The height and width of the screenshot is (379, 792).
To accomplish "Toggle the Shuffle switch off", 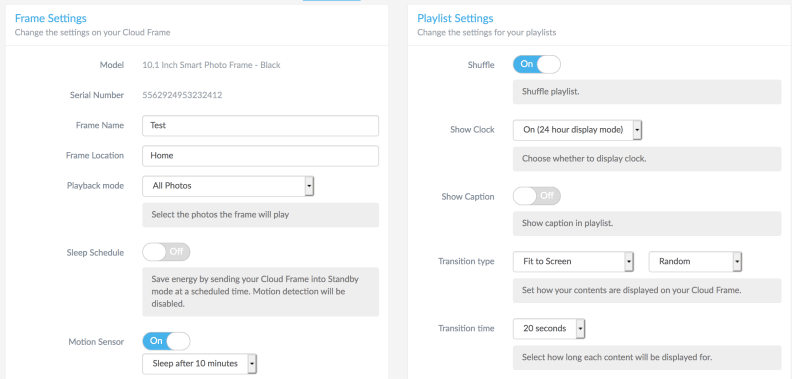I will (536, 64).
